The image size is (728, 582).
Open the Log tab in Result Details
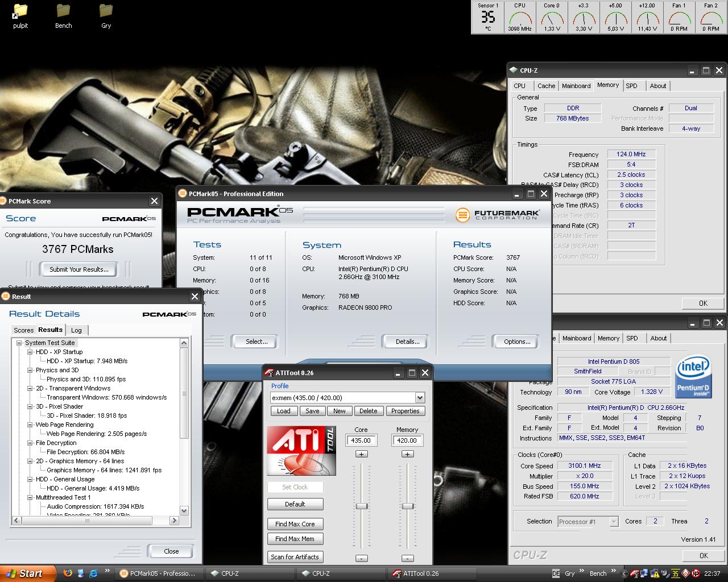point(76,330)
